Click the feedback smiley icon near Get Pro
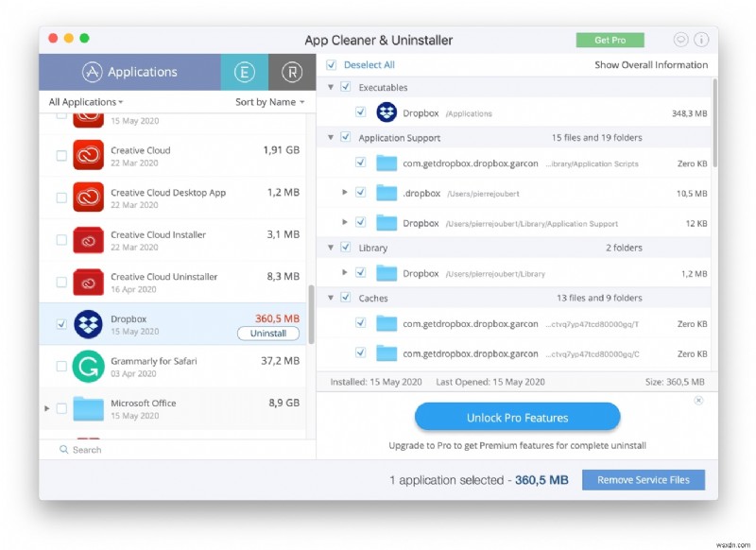 (x=679, y=40)
